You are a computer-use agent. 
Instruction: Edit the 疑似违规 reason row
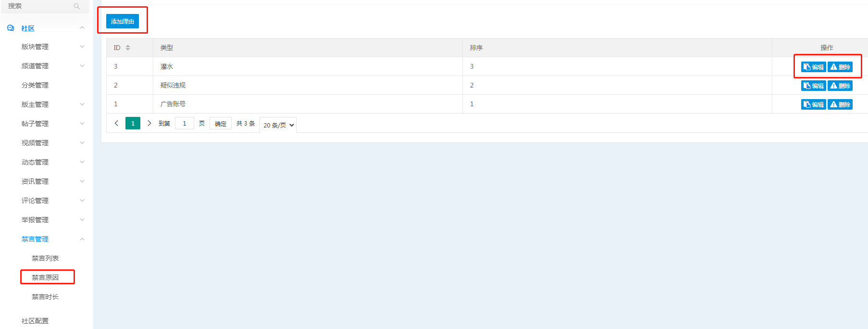pos(813,86)
